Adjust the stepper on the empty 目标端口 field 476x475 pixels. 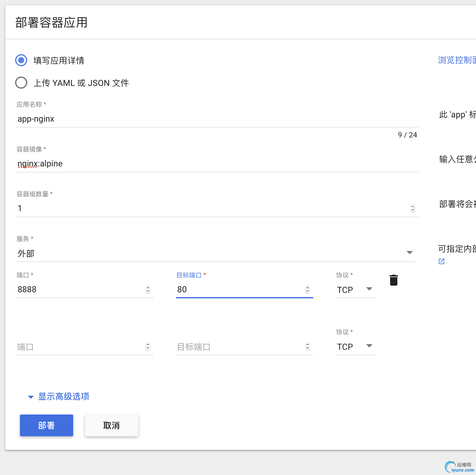click(308, 346)
